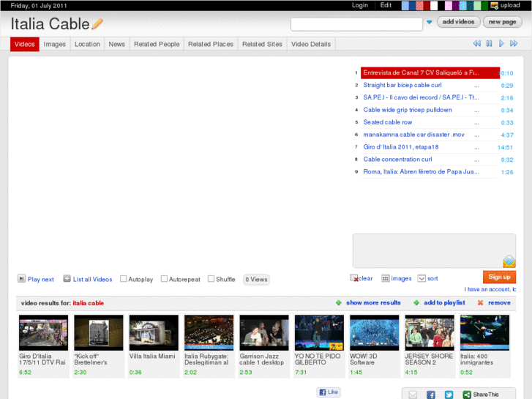Viewport: 532px width, 399px height.
Task: Open Giro D'italia 17/5/11 video thumbnail
Action: [x=43, y=332]
